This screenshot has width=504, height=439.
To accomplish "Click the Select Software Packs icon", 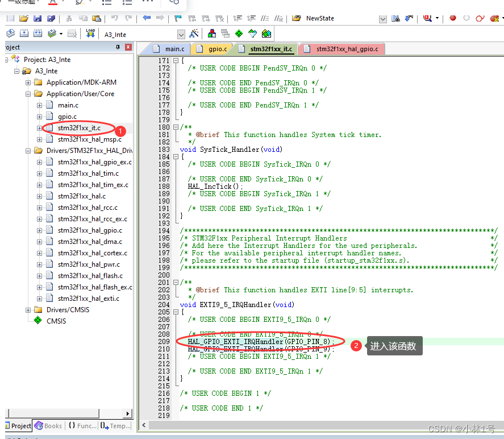I will (253, 33).
